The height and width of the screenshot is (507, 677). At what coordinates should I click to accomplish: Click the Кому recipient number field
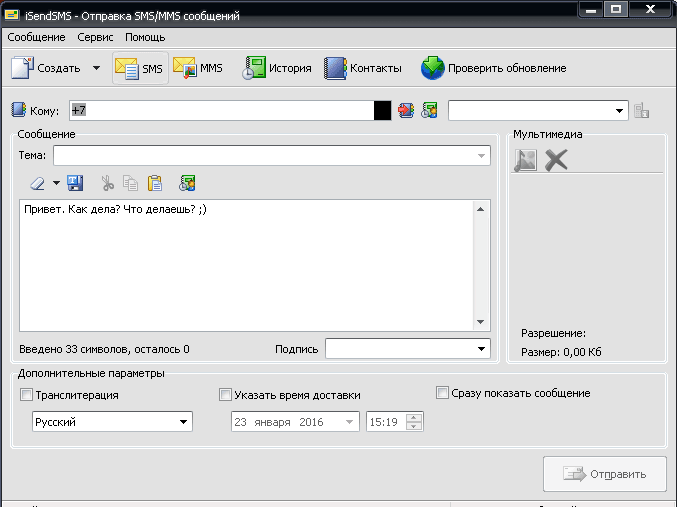[221, 111]
